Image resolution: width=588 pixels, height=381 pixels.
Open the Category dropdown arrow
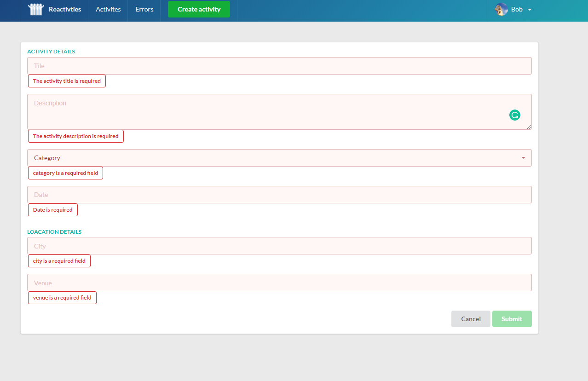(x=523, y=158)
